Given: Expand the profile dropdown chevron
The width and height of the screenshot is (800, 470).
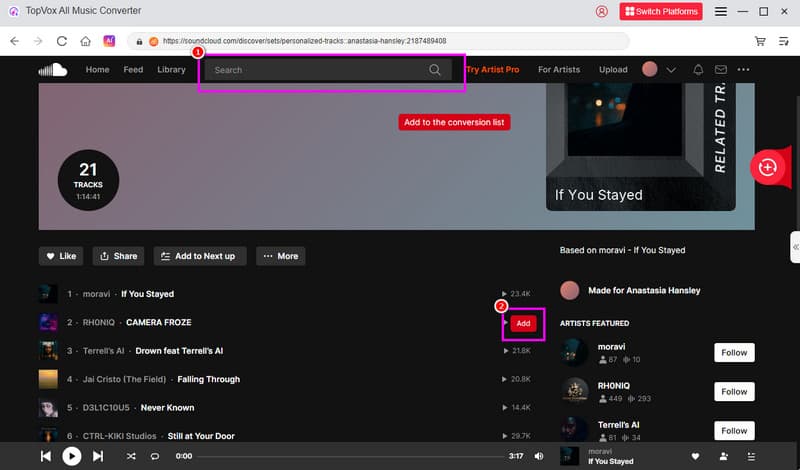Looking at the screenshot, I should click(671, 70).
